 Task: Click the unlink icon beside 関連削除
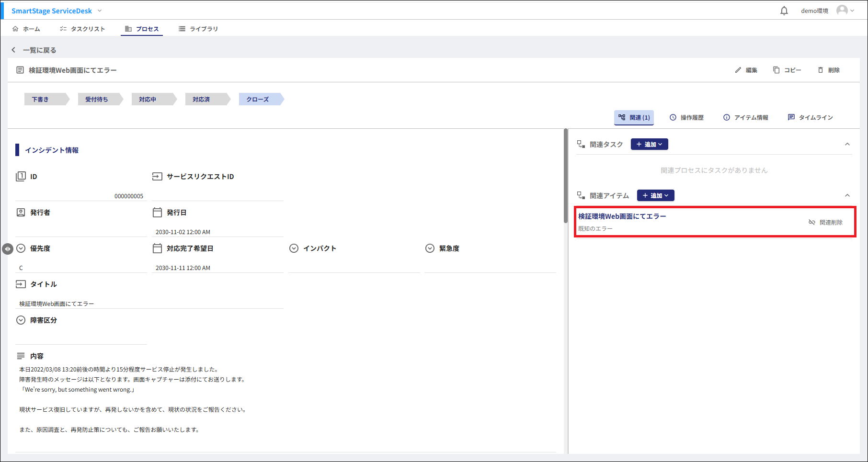point(811,223)
